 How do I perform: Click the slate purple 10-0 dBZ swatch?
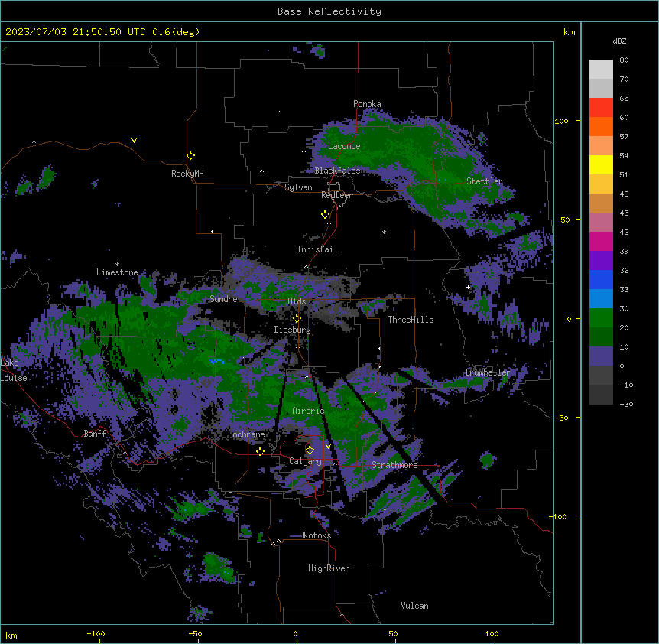(601, 356)
